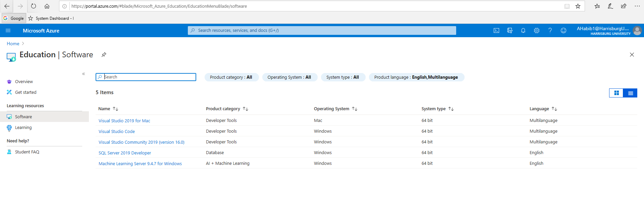Open Learning in sidebar
This screenshot has width=644, height=203.
click(23, 127)
